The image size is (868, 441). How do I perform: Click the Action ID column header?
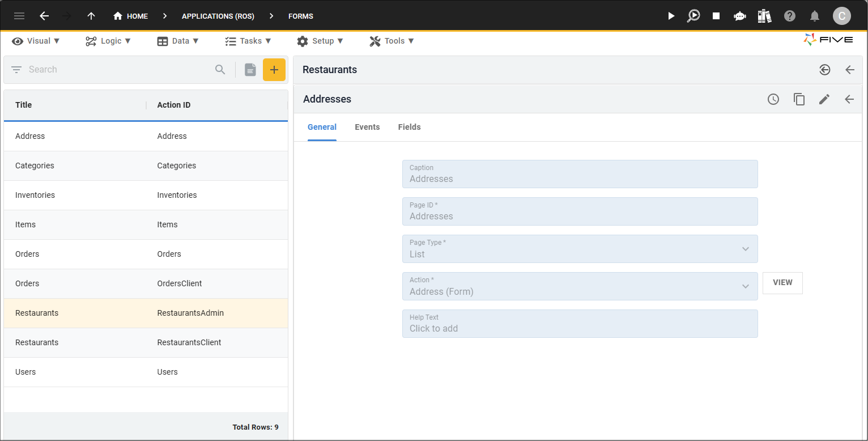(174, 105)
